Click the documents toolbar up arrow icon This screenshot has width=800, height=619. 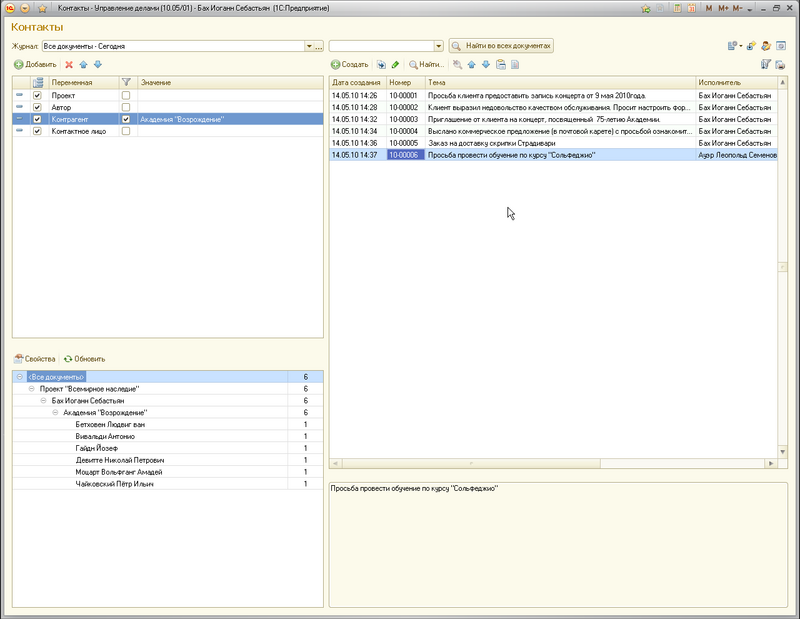pos(471,64)
